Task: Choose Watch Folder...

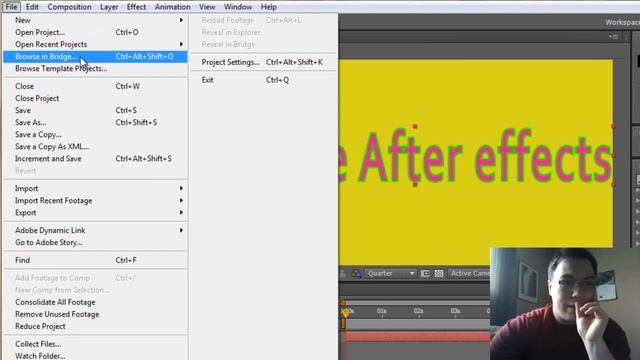Action: (x=95, y=356)
